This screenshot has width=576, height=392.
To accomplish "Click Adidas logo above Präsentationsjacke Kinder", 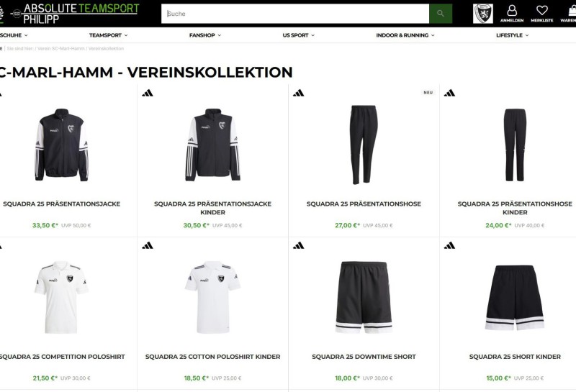I will click(148, 94).
